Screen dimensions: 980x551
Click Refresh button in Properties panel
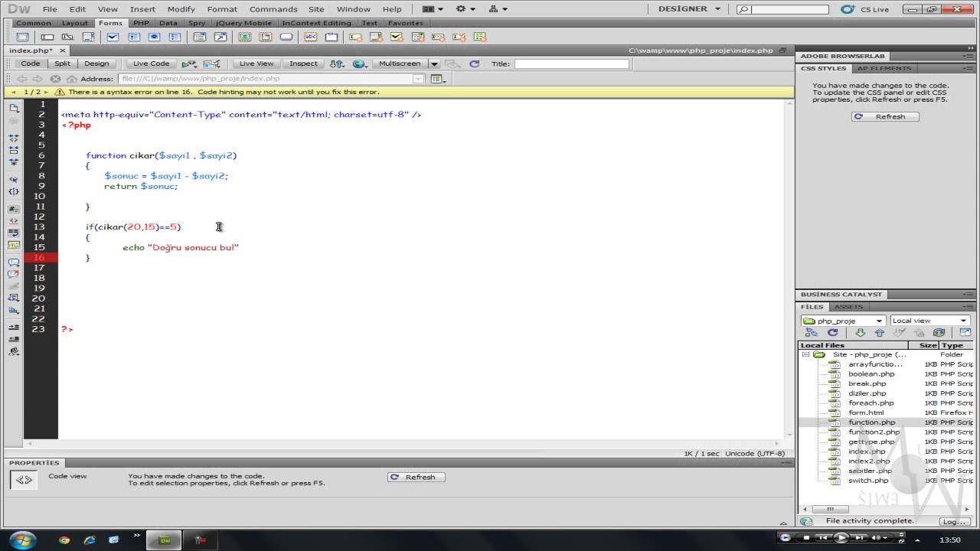click(416, 477)
